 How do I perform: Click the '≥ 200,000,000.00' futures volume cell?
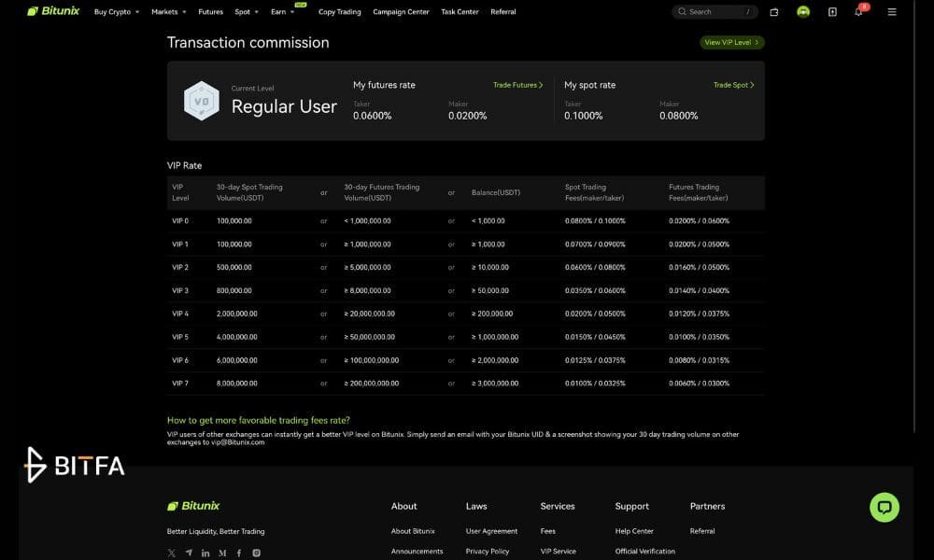(371, 384)
